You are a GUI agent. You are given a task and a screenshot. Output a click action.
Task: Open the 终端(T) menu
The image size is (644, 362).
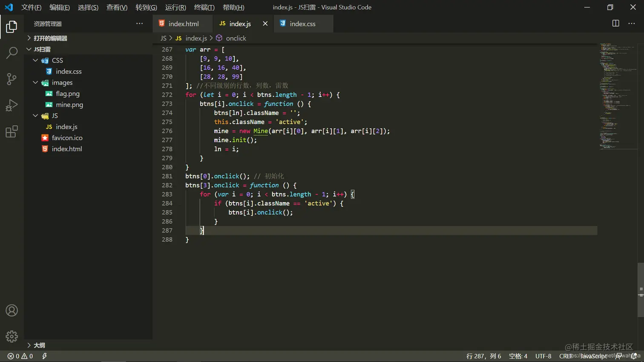pos(204,7)
